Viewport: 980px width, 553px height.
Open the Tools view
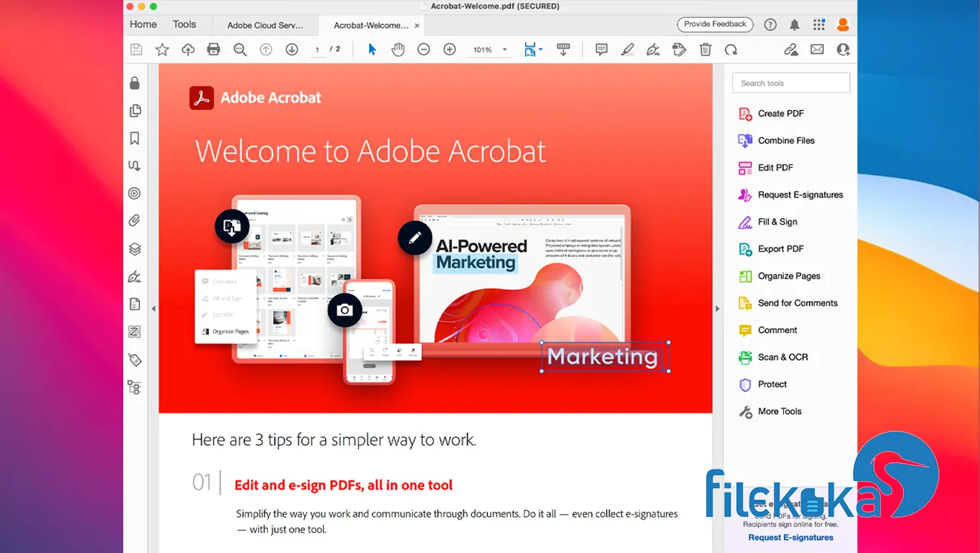tap(184, 24)
